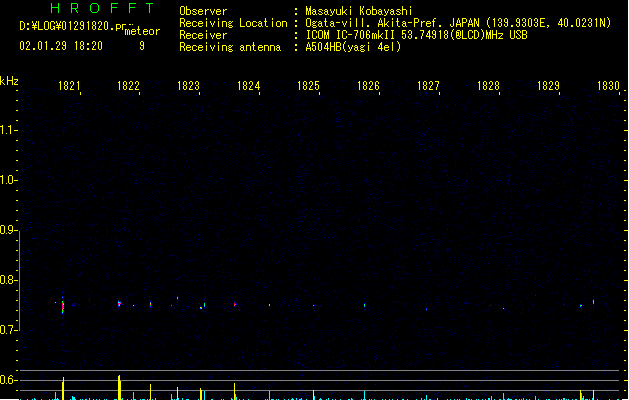Click the 1828 time axis marker
629x400 pixels.
pyautogui.click(x=488, y=86)
